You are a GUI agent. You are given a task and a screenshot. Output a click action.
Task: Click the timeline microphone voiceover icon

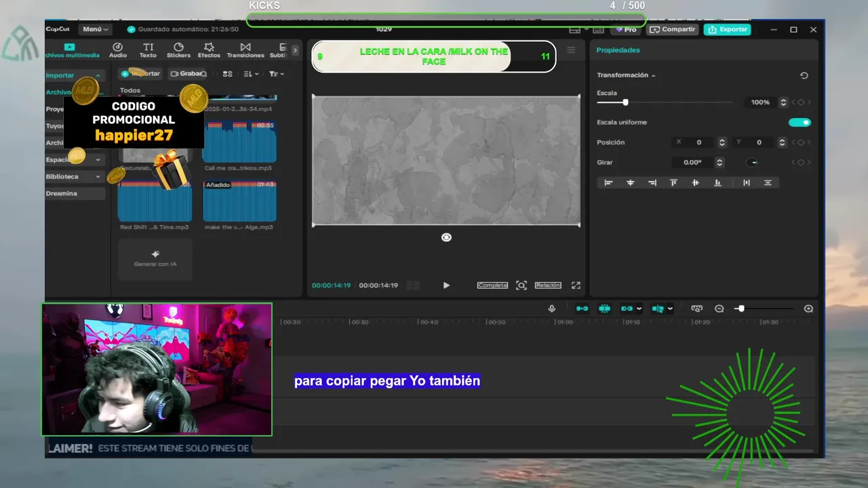552,308
